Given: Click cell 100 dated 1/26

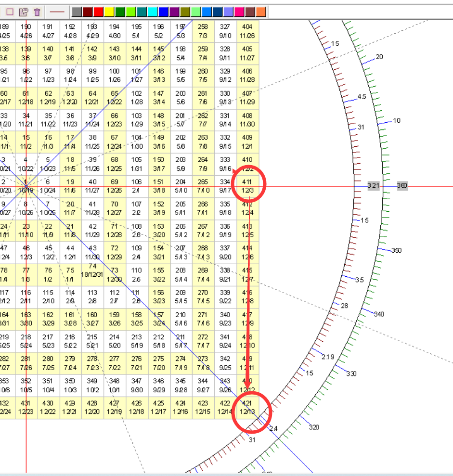Looking at the screenshot, I should 115,76.
